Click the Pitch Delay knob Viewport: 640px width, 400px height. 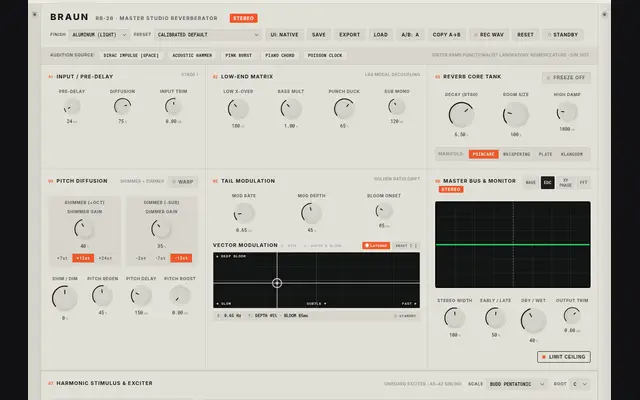pyautogui.click(x=141, y=296)
